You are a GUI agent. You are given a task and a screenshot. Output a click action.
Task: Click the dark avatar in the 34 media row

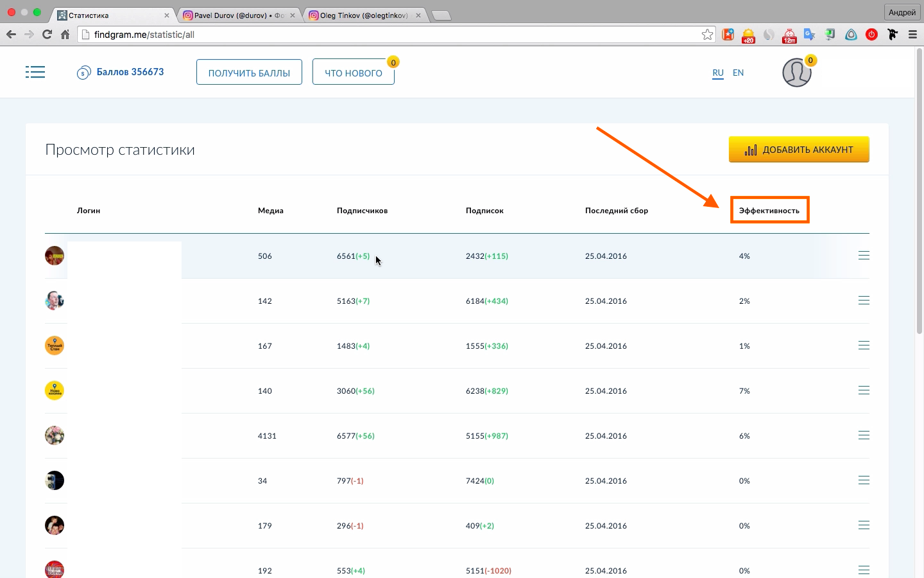click(x=55, y=480)
